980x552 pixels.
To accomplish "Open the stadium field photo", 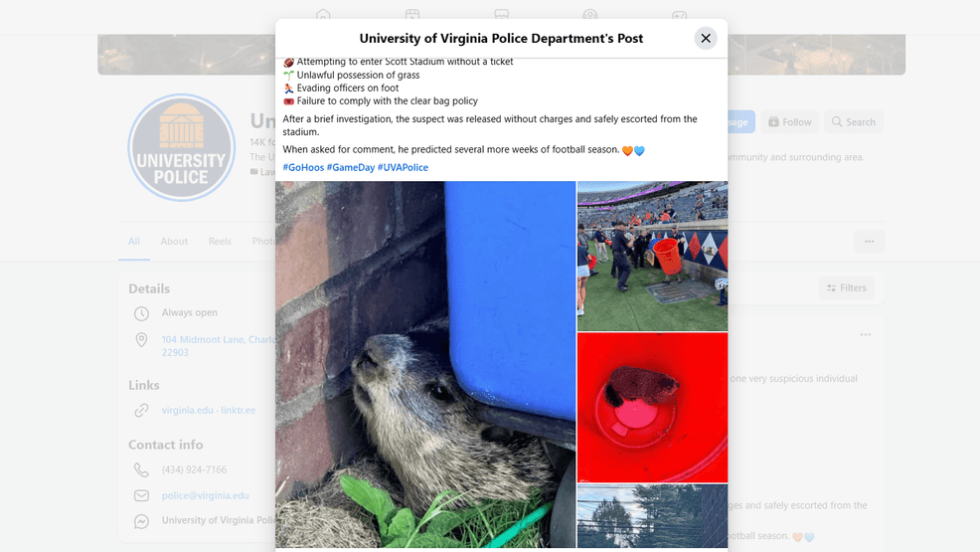I will click(x=652, y=256).
